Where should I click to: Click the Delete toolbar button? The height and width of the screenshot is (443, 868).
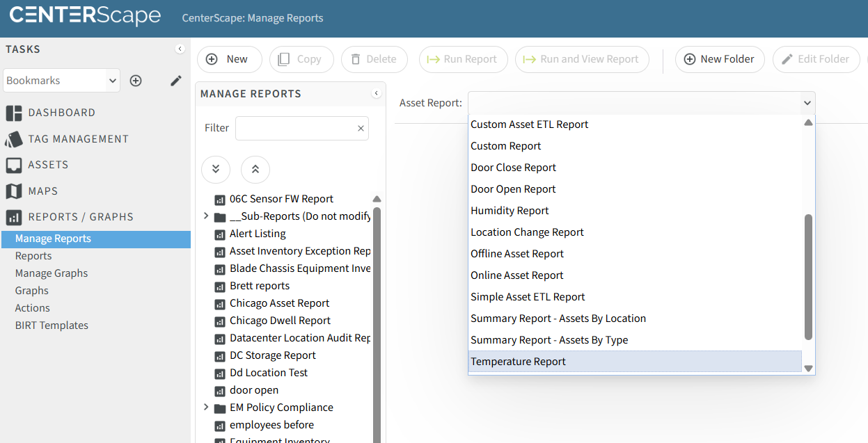[x=374, y=59]
